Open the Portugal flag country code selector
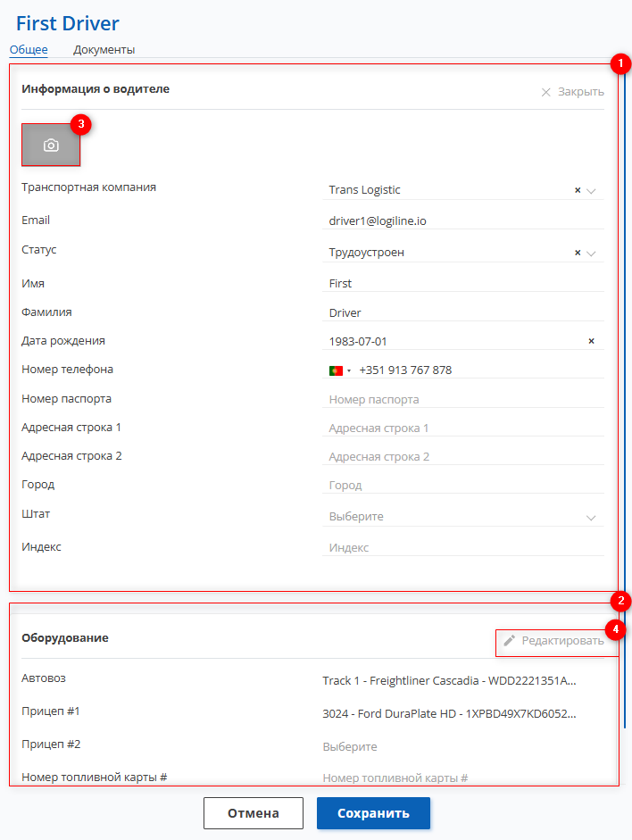This screenshot has width=632, height=840. (339, 370)
